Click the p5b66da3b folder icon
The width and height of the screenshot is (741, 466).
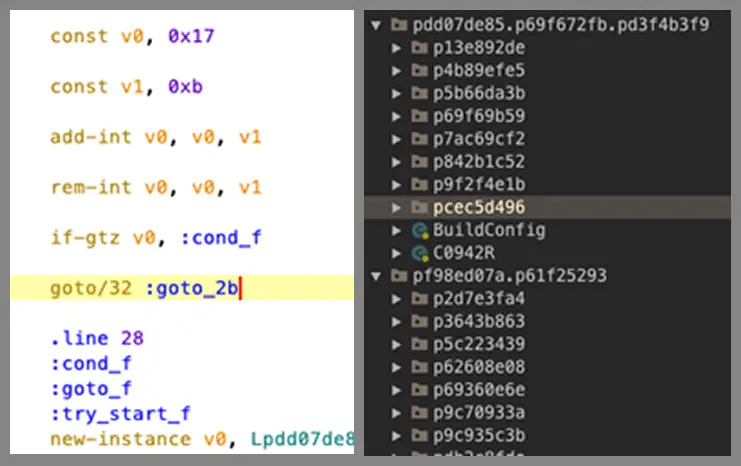coord(419,93)
